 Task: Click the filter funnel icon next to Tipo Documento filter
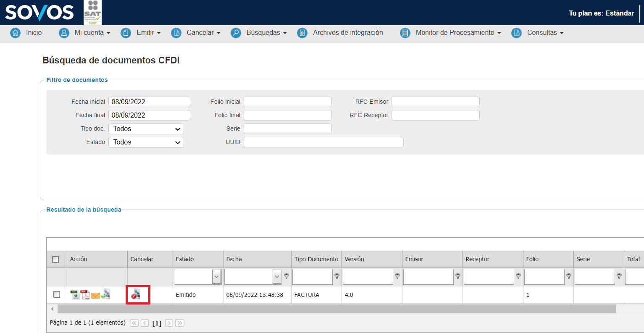tap(337, 276)
